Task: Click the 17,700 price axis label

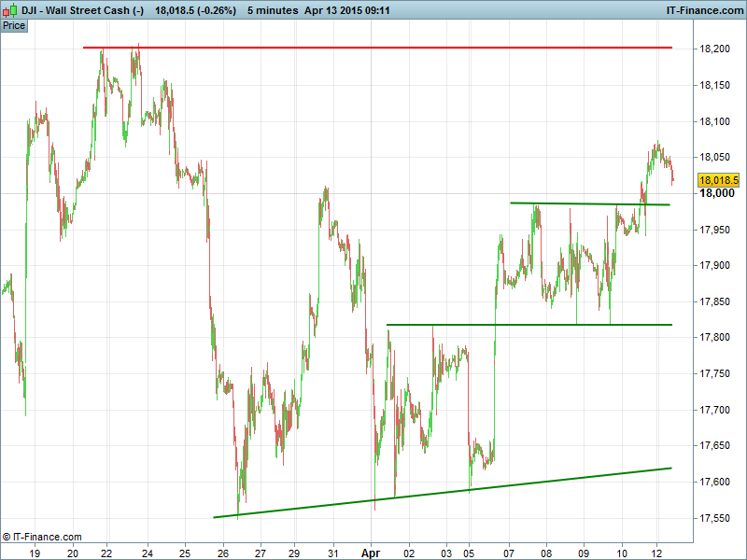Action: [x=714, y=410]
